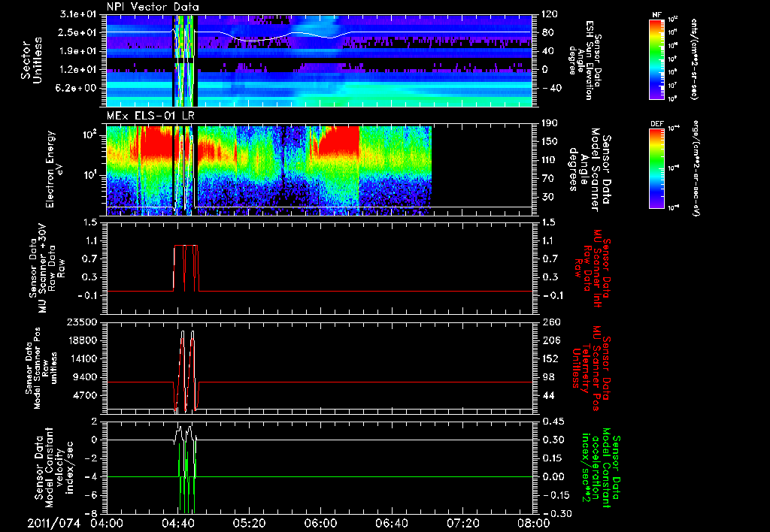Click the 07:20 time axis label
The height and width of the screenshot is (532, 770).
[462, 523]
